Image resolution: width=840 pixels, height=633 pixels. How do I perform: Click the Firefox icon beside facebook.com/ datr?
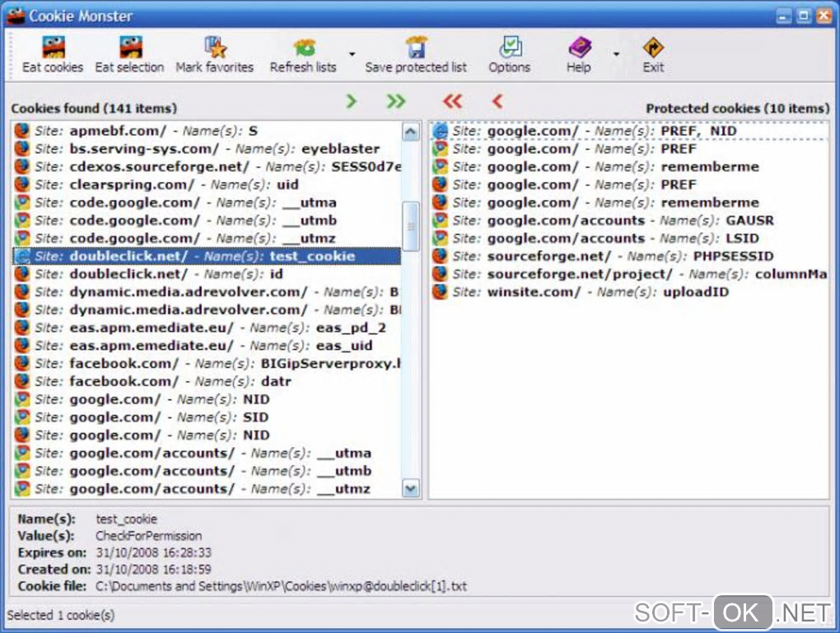22,381
